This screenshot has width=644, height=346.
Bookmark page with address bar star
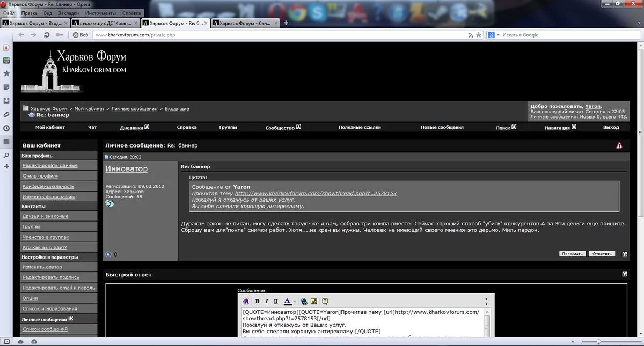(478, 35)
